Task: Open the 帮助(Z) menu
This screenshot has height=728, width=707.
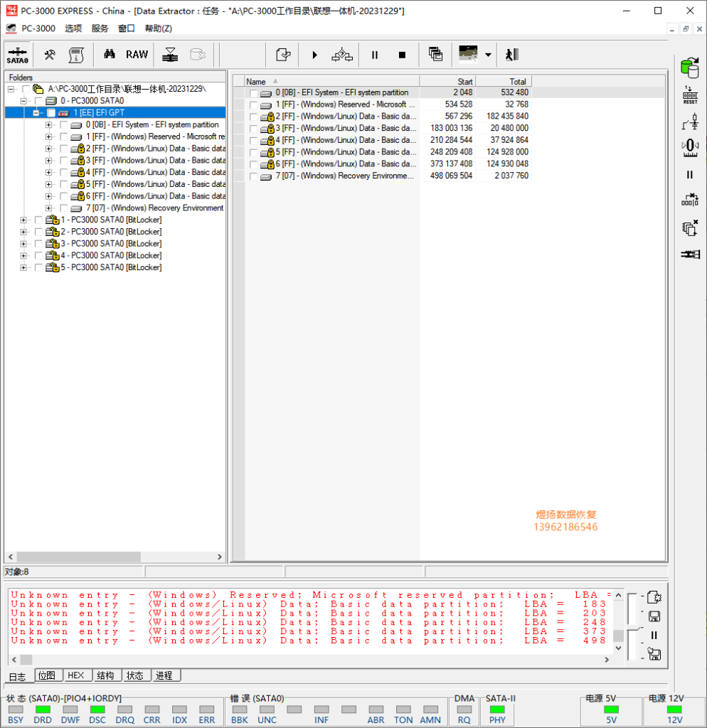Action: coord(159,28)
